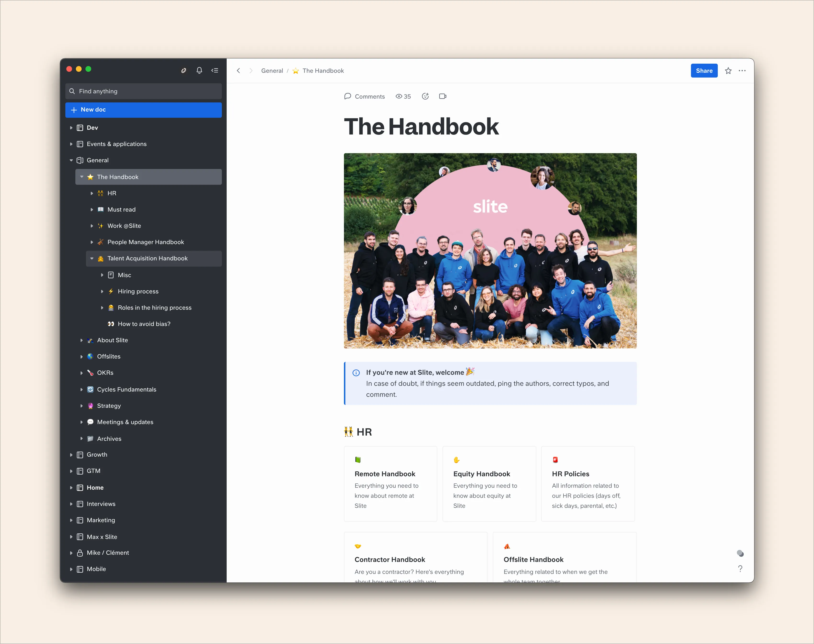Select the Interviews channel
Screen dimensions: 814x644
(x=101, y=504)
